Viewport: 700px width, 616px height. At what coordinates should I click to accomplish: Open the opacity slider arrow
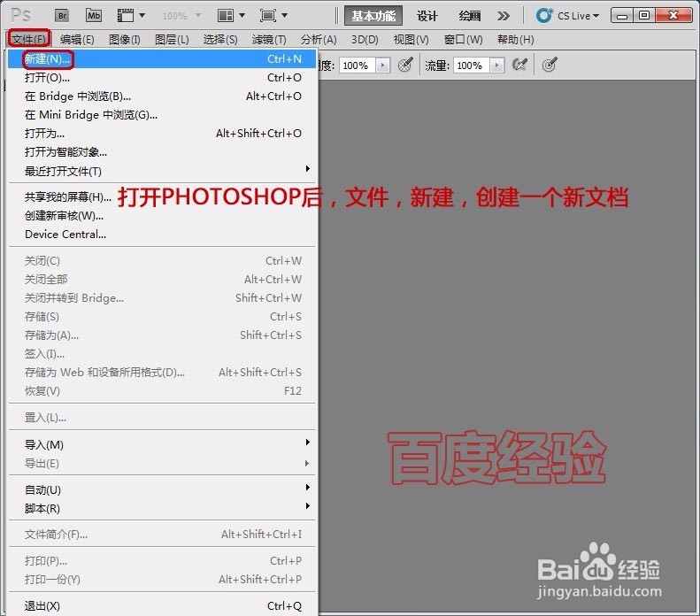pos(382,65)
